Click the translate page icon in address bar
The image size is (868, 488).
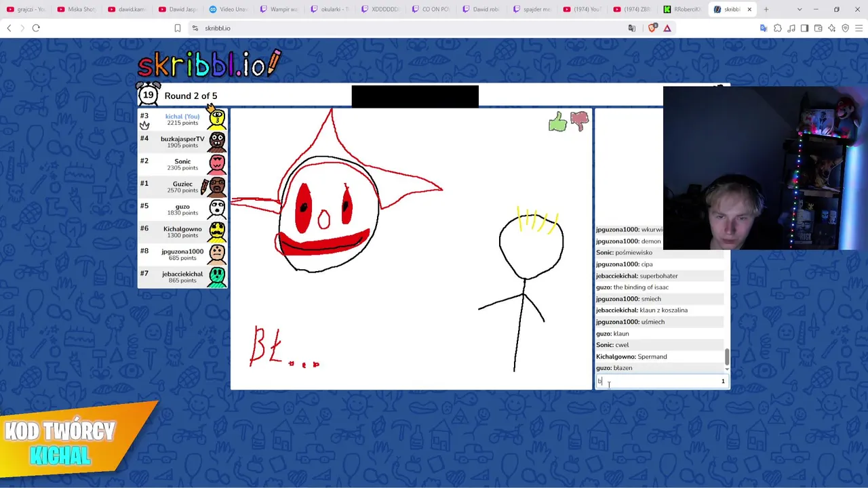point(632,28)
